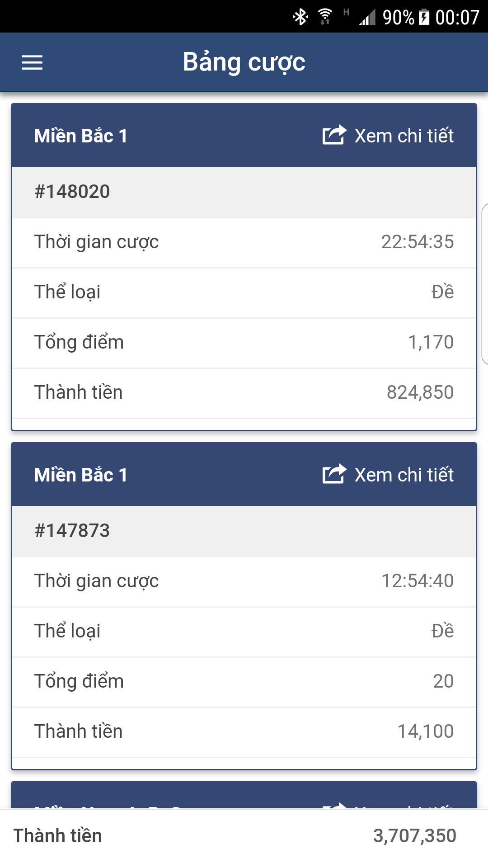Open the hamburger navigation menu
488x868 pixels.
[x=32, y=62]
